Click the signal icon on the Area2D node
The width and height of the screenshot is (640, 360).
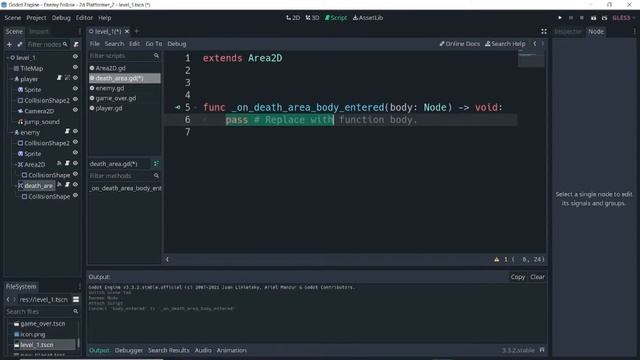pyautogui.click(x=60, y=163)
